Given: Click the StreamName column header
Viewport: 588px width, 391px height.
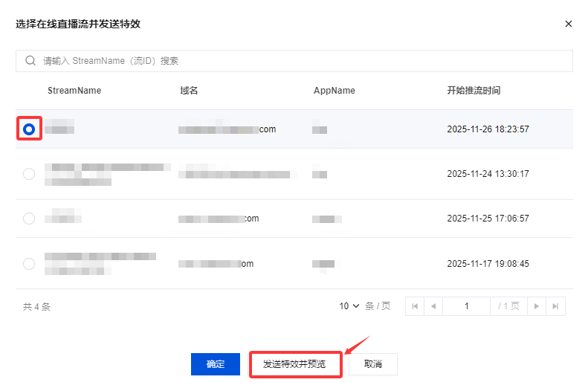Looking at the screenshot, I should point(74,91).
